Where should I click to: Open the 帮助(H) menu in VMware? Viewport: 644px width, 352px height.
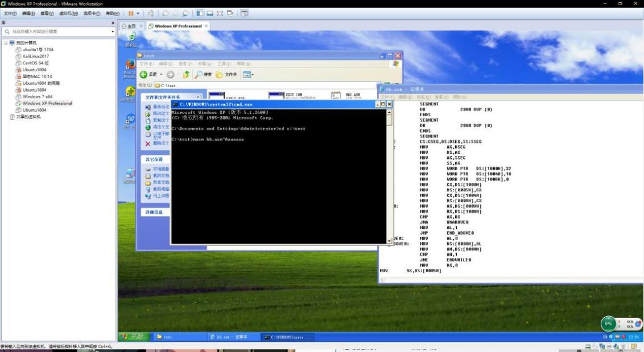[x=113, y=14]
